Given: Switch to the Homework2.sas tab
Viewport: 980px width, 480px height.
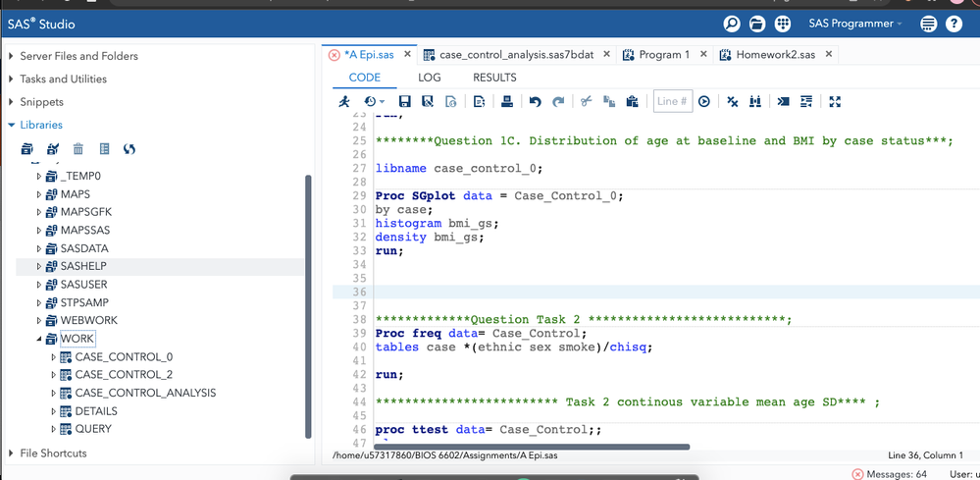Looking at the screenshot, I should [775, 55].
